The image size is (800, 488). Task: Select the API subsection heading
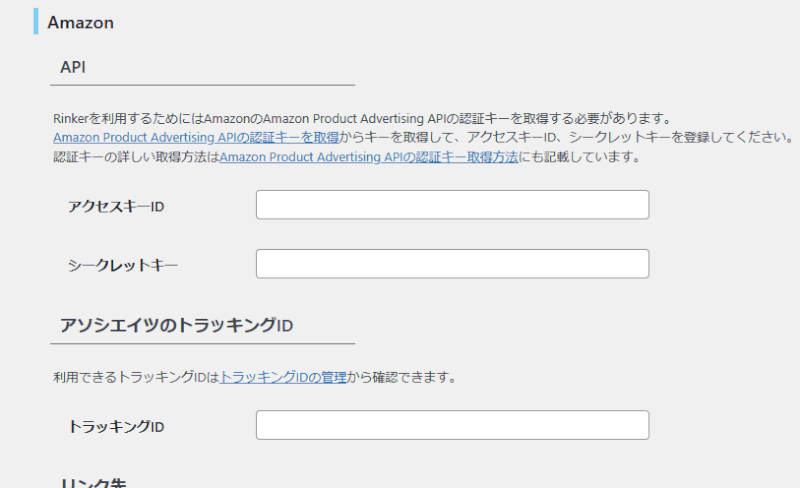click(x=73, y=67)
